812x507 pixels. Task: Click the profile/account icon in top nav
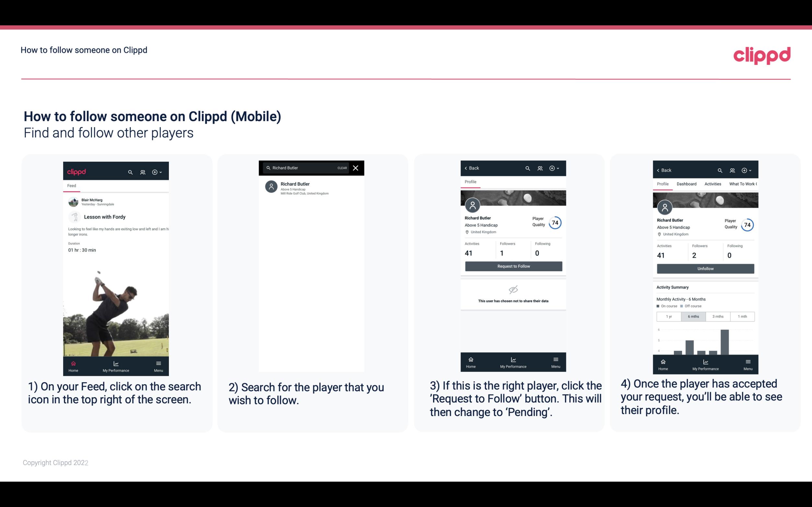pos(142,171)
